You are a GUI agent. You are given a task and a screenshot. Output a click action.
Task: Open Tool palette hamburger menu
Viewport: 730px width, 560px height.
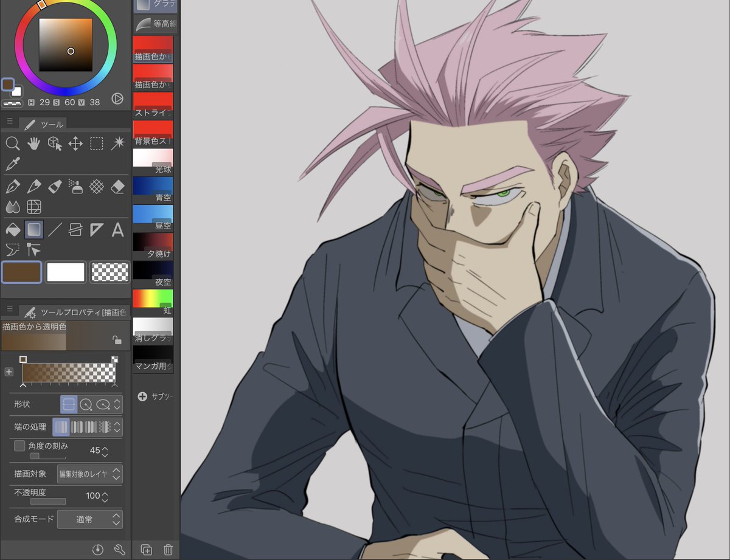tap(9, 122)
